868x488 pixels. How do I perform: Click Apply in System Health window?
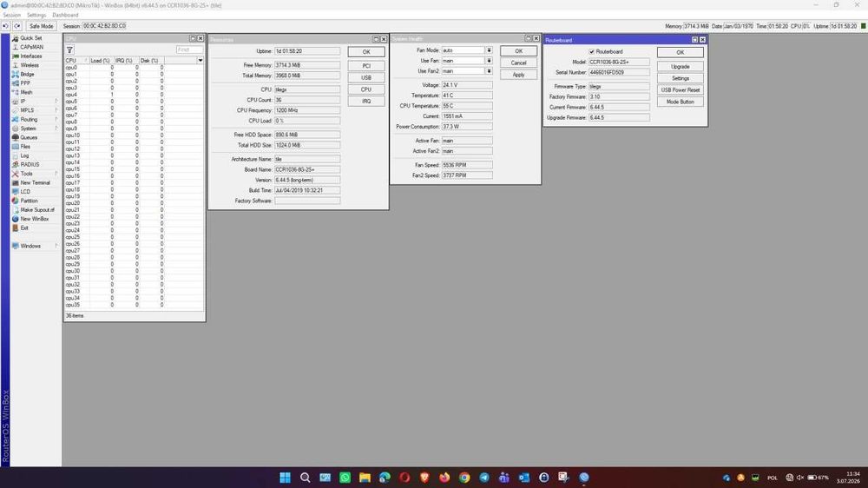[518, 75]
